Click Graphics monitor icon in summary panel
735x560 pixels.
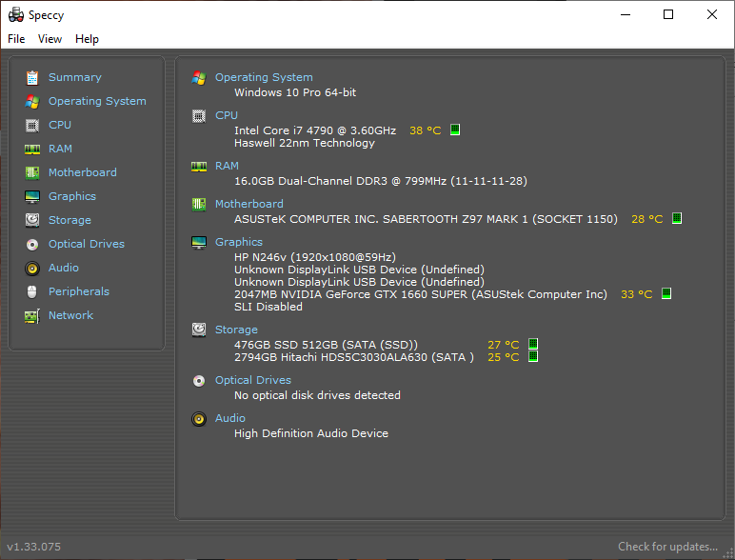(x=199, y=243)
